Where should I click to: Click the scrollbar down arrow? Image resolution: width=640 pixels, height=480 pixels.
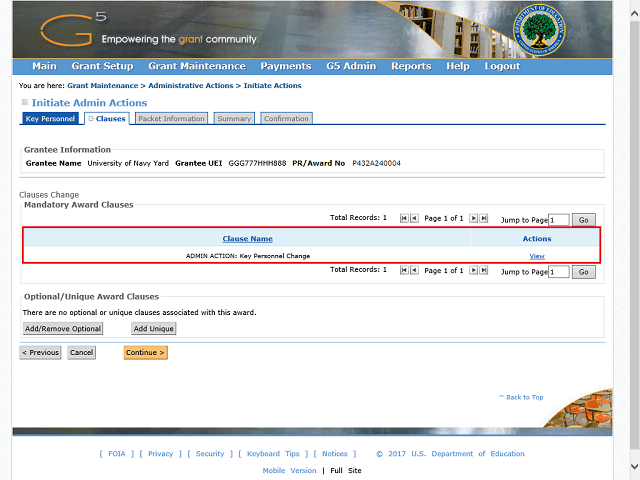click(634, 467)
